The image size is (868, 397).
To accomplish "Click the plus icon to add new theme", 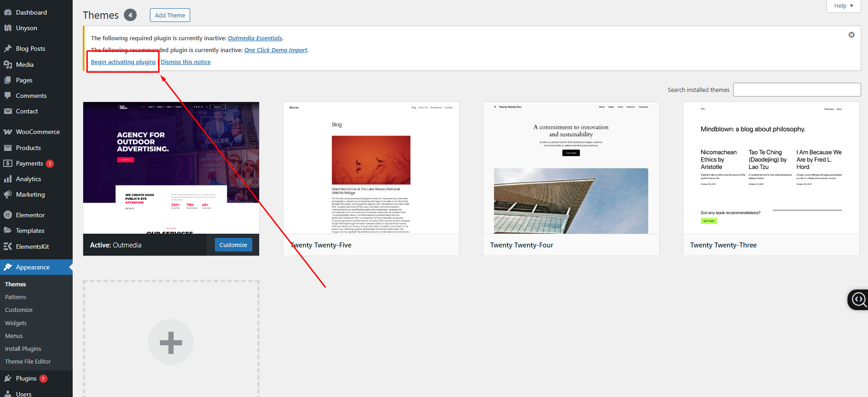I will 170,342.
